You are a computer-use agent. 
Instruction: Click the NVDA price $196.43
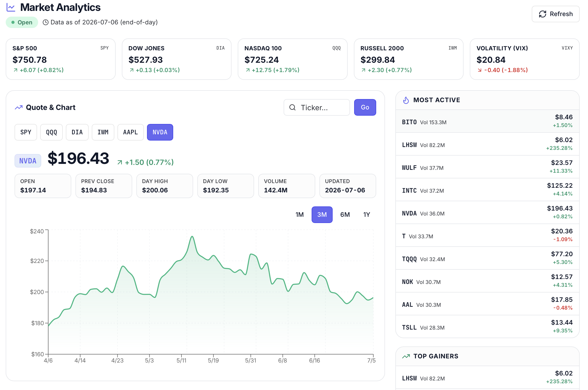click(x=78, y=158)
